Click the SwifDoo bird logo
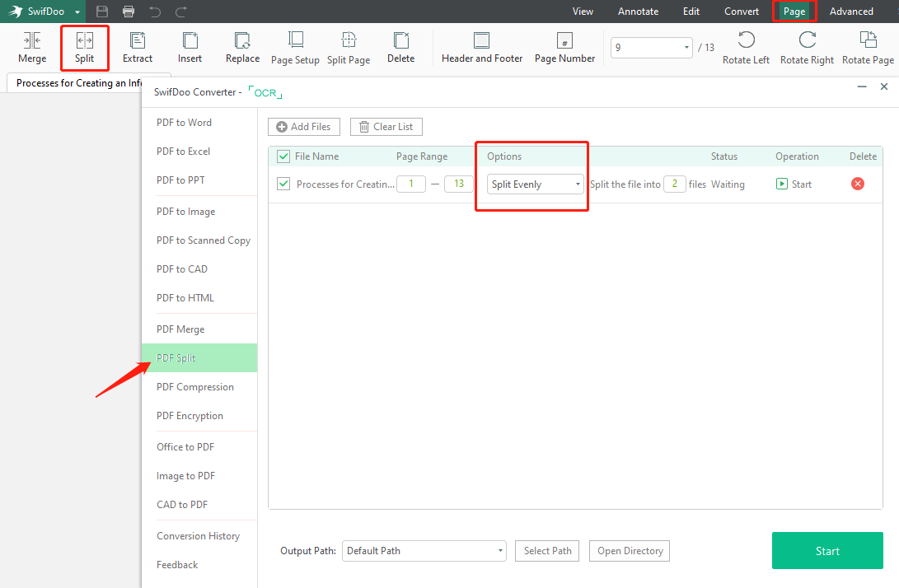The width and height of the screenshot is (899, 588). pyautogui.click(x=16, y=12)
